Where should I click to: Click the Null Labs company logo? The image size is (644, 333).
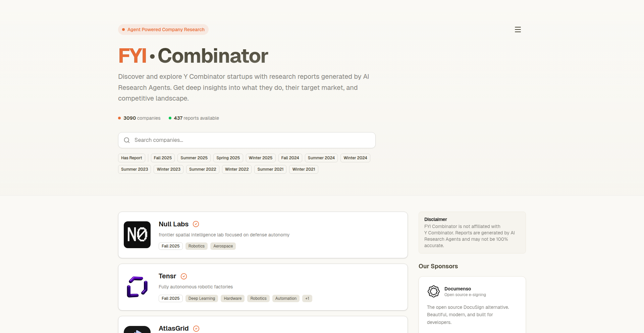click(x=137, y=235)
